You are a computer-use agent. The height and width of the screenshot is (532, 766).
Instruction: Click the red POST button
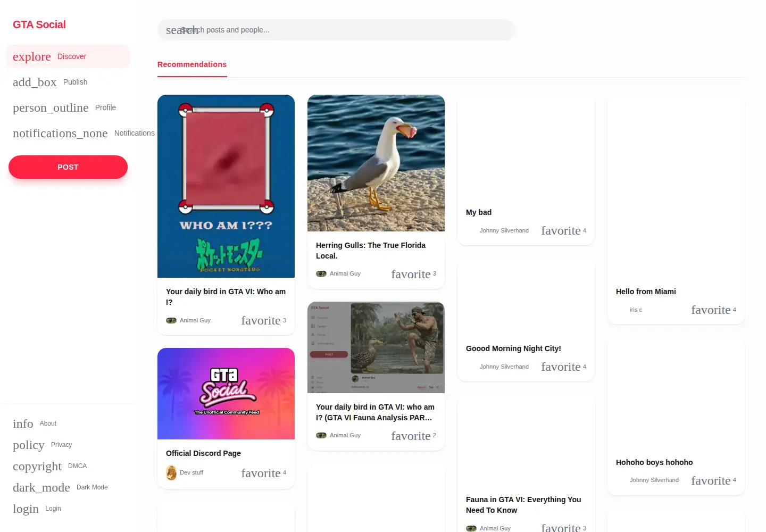click(68, 167)
